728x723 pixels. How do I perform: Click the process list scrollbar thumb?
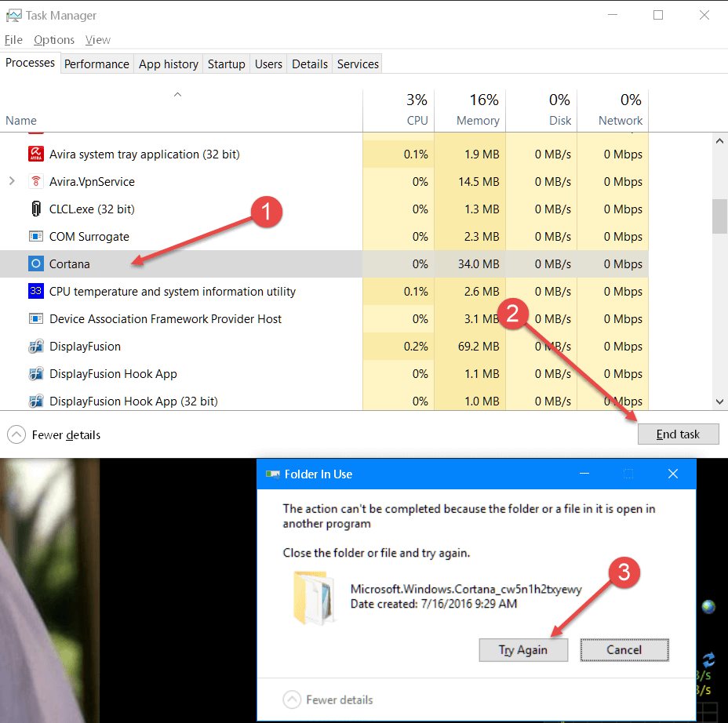coord(719,216)
